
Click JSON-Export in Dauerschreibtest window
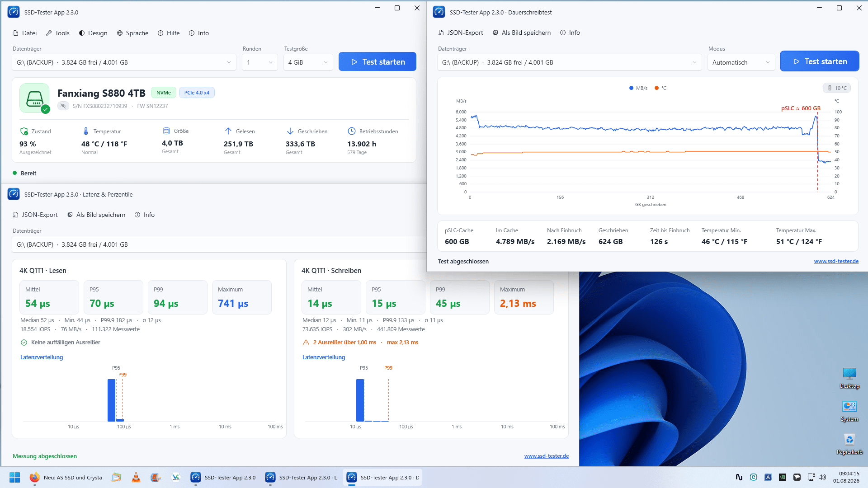tap(460, 33)
